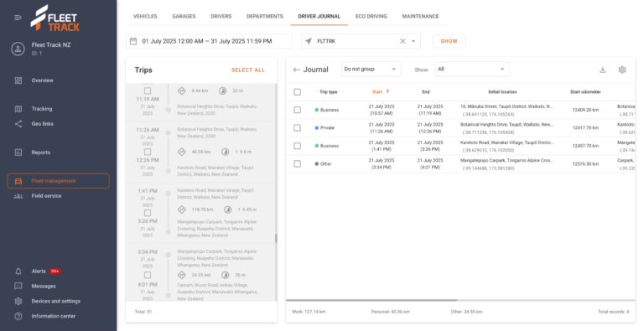The width and height of the screenshot is (644, 331).
Task: Check the Private trip journal row
Action: 297,127
